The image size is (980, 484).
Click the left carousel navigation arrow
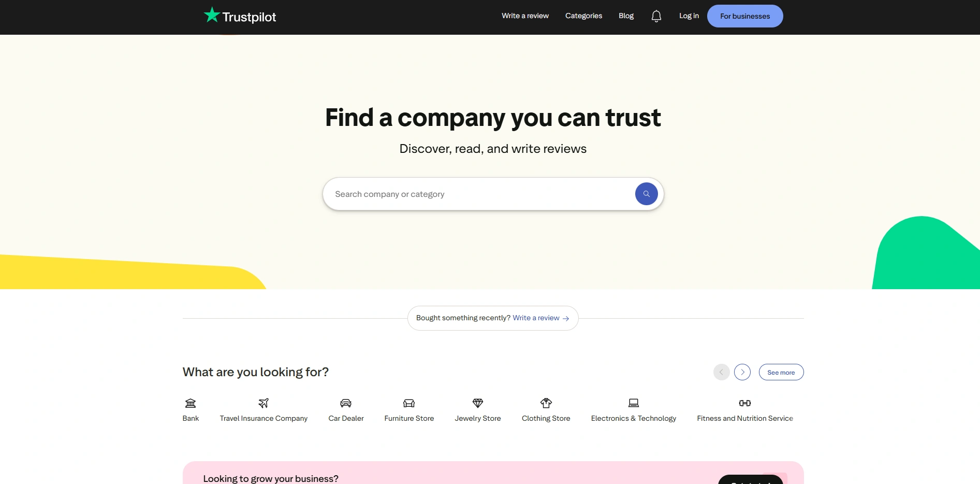tap(721, 372)
